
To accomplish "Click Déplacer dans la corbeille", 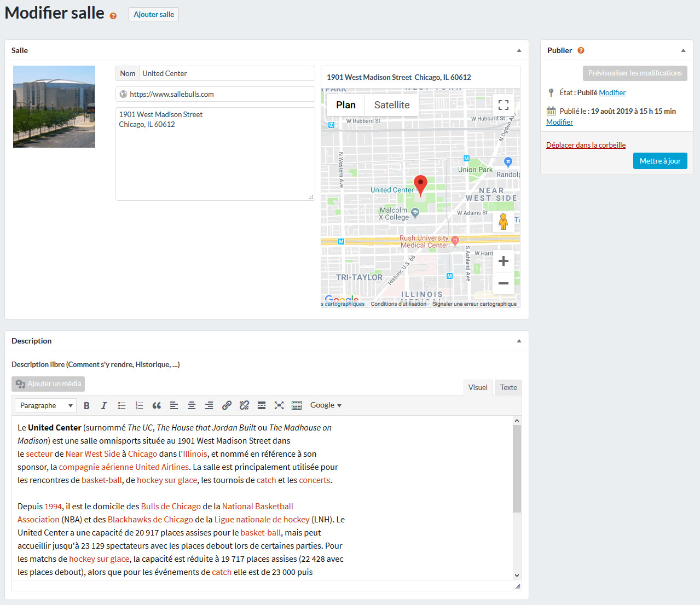I will point(586,145).
